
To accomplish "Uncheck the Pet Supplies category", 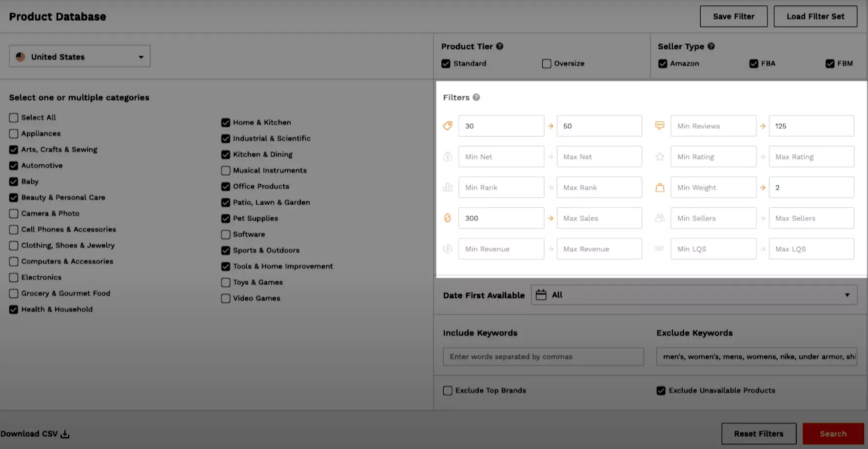I will pos(226,218).
